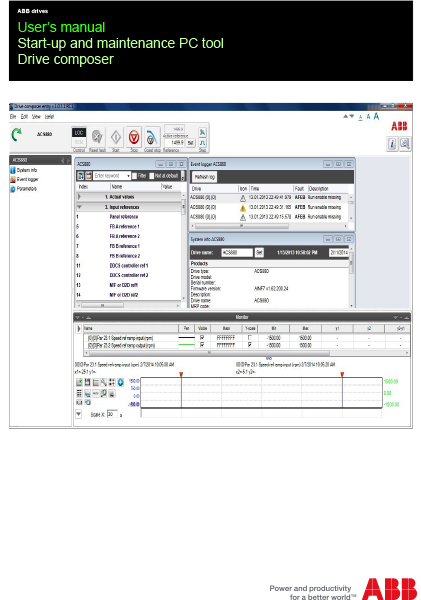Click Set next to Drive name
The height and width of the screenshot is (600, 421).
[259, 253]
